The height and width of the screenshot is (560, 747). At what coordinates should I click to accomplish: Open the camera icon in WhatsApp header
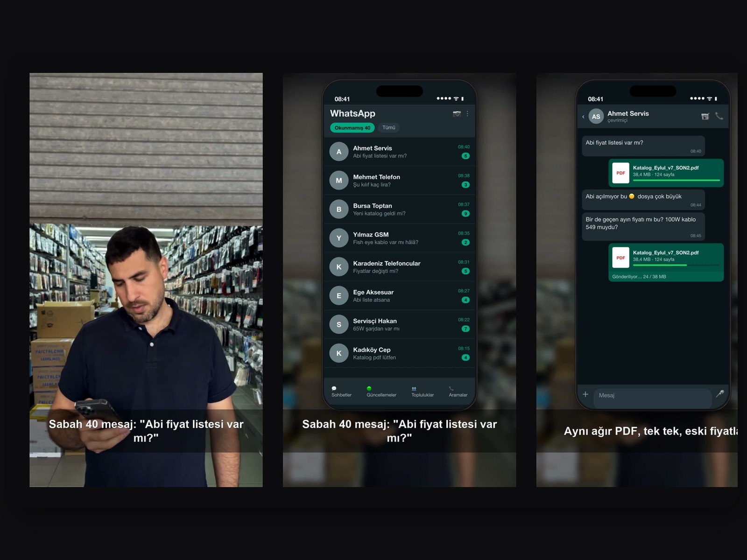pos(457,114)
